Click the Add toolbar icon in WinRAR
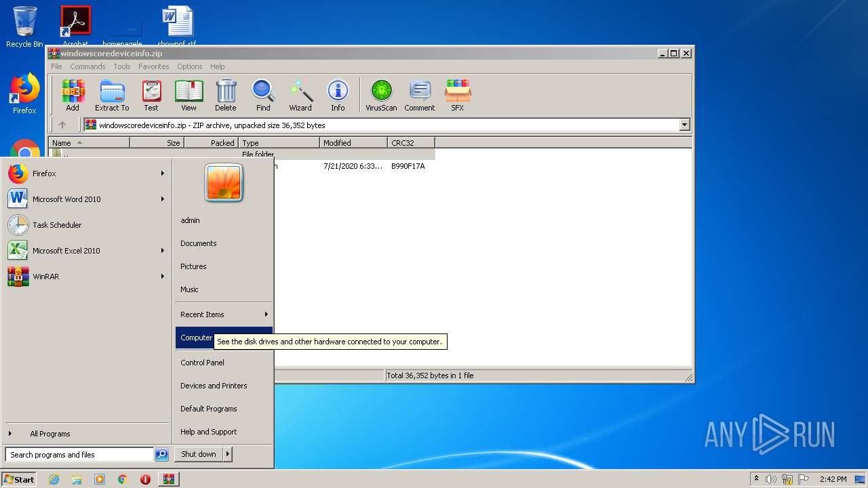The width and height of the screenshot is (868, 488). click(73, 96)
